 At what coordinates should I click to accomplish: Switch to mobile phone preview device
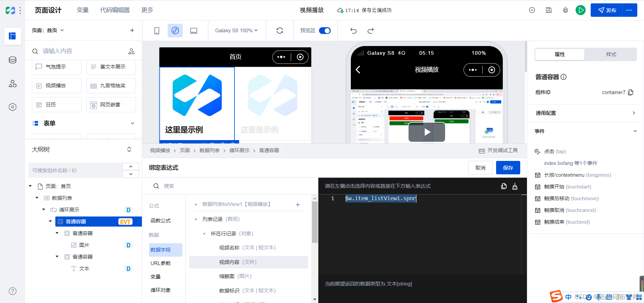click(x=157, y=31)
